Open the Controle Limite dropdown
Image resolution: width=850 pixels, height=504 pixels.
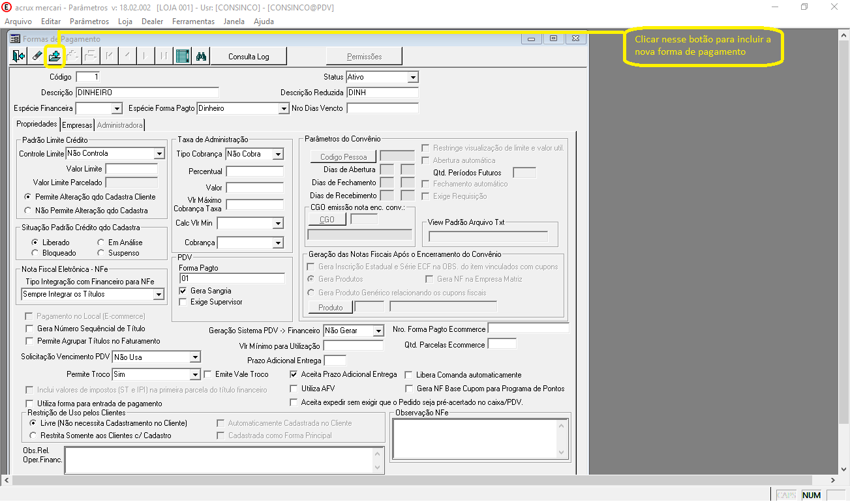[x=159, y=154]
